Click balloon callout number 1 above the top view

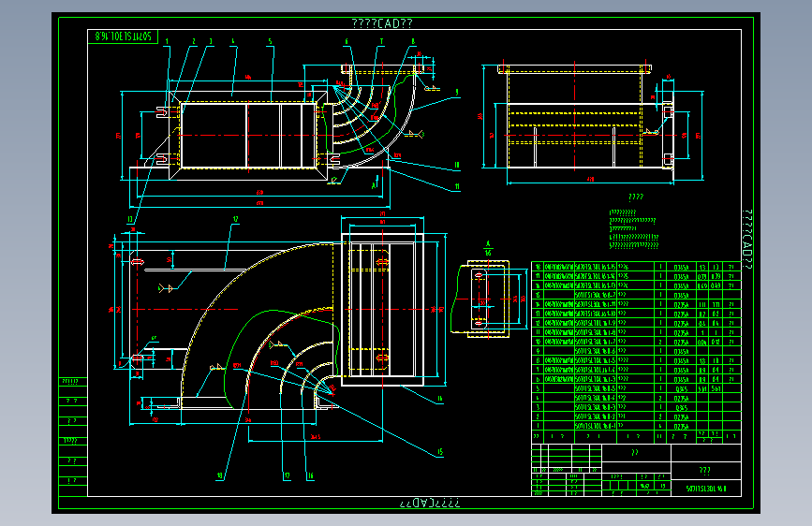coord(167,41)
